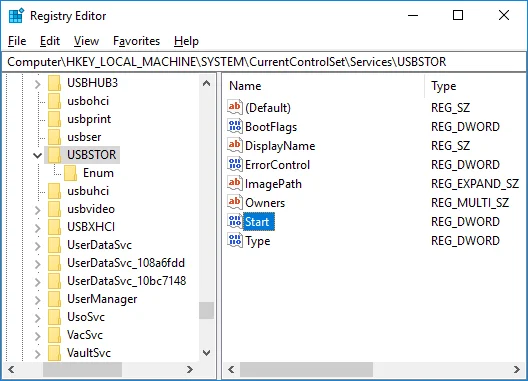Click the UserManager folder icon
Viewport: 528px width, 381px height.
(x=54, y=299)
